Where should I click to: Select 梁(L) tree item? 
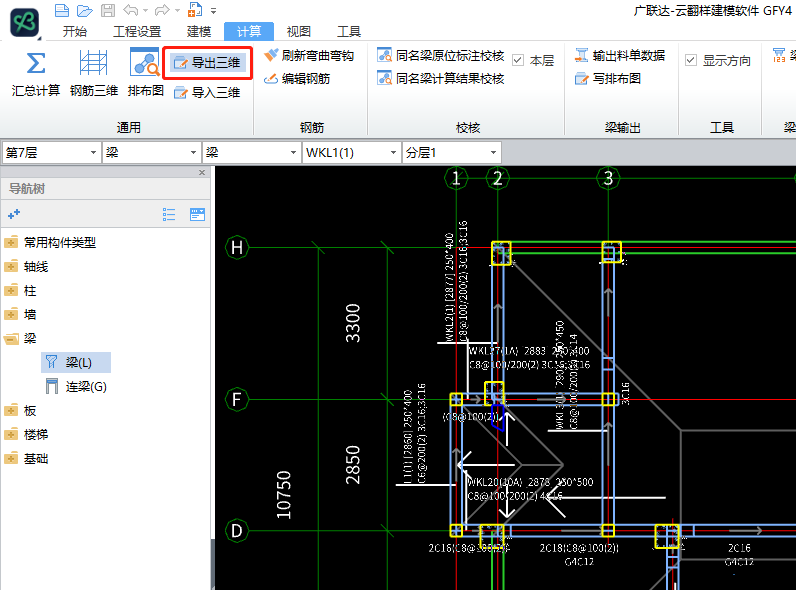pyautogui.click(x=76, y=363)
